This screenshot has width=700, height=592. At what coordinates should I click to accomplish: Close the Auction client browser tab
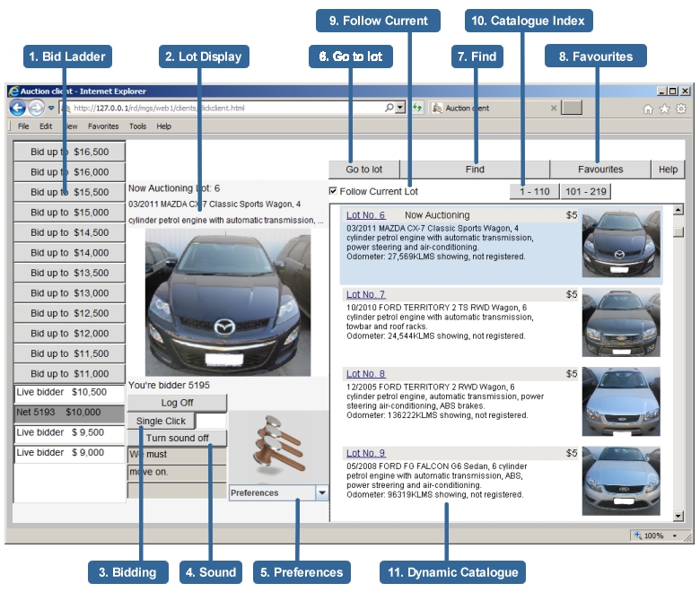[x=554, y=108]
